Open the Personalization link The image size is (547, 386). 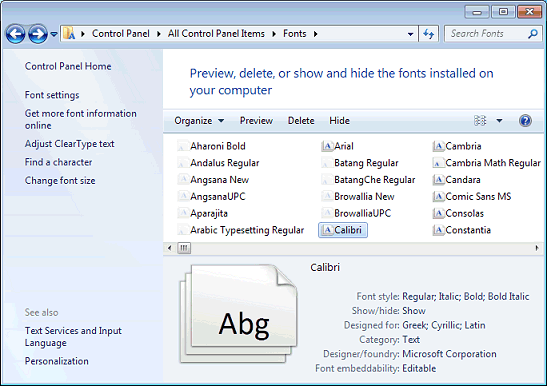[57, 361]
